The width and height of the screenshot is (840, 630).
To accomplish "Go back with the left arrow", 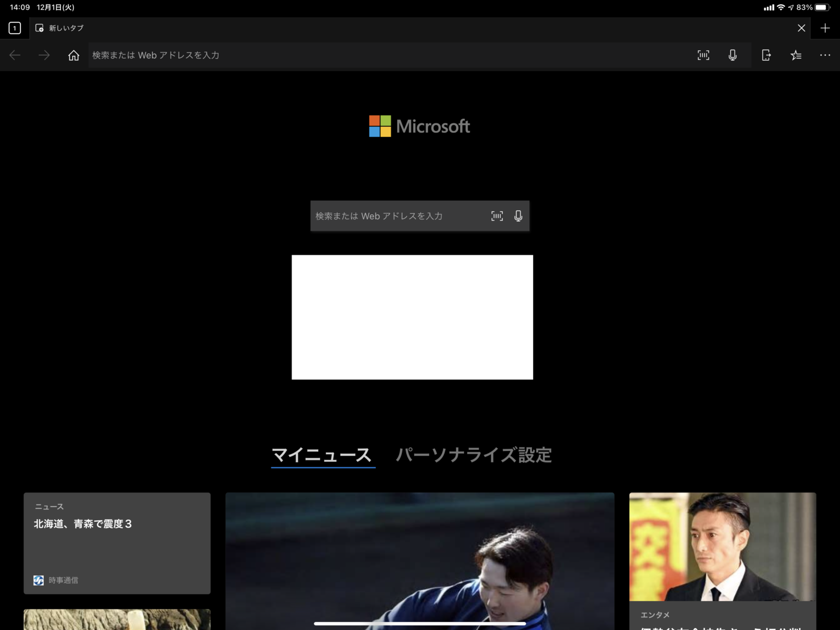I will pos(15,55).
